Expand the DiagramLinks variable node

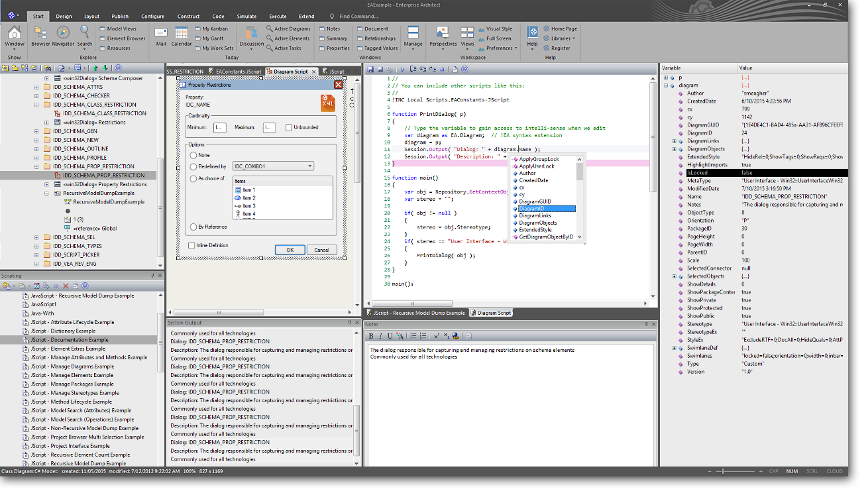pos(675,141)
